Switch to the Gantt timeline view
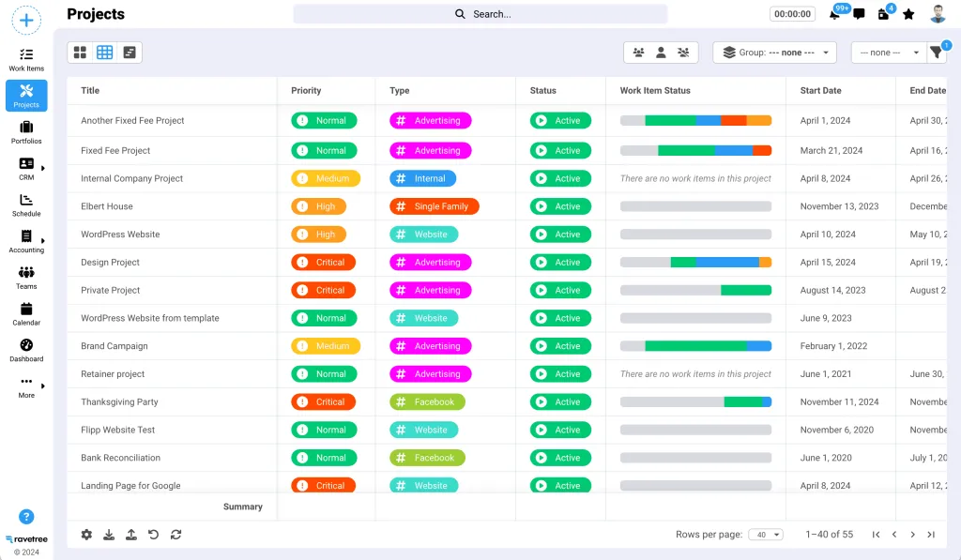This screenshot has width=961, height=560. click(x=130, y=53)
